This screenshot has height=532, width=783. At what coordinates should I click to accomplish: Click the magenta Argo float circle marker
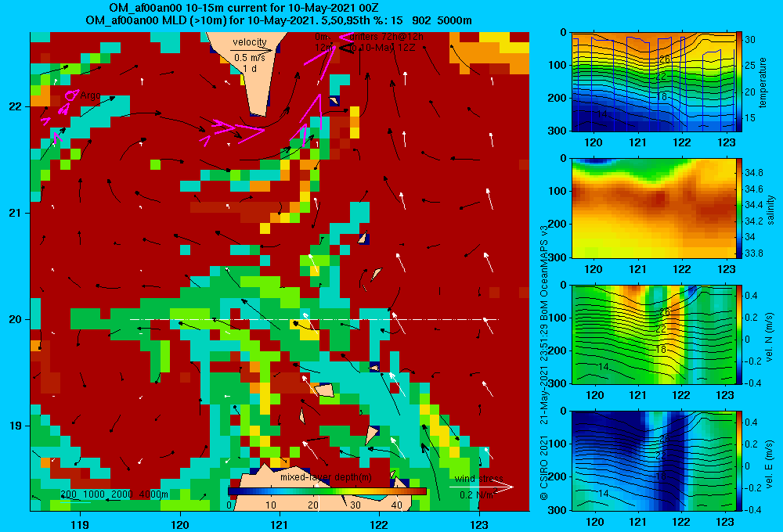point(71,95)
